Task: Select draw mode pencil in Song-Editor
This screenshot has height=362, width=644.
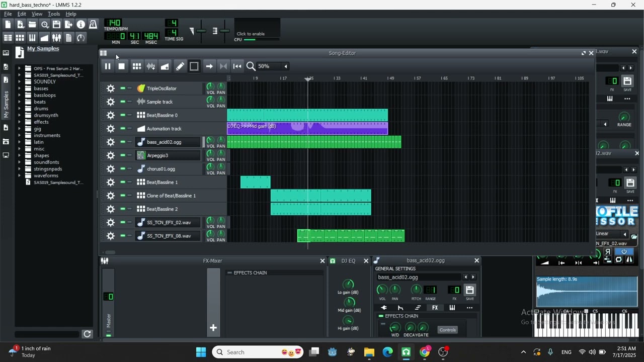Action: click(x=180, y=66)
